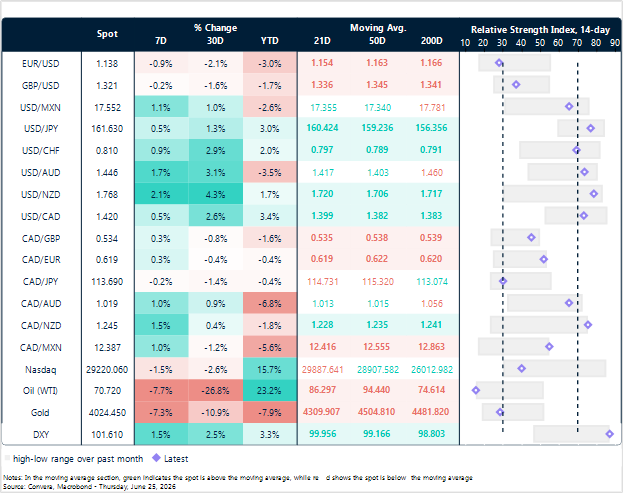The height and width of the screenshot is (495, 625).
Task: Click the RSI axis label 70
Action: [x=578, y=43]
